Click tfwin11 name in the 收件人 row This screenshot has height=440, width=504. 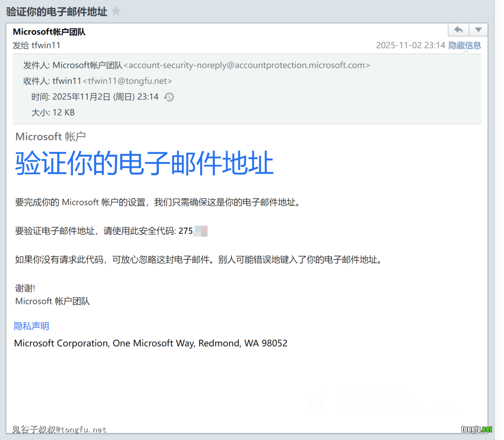(x=67, y=81)
